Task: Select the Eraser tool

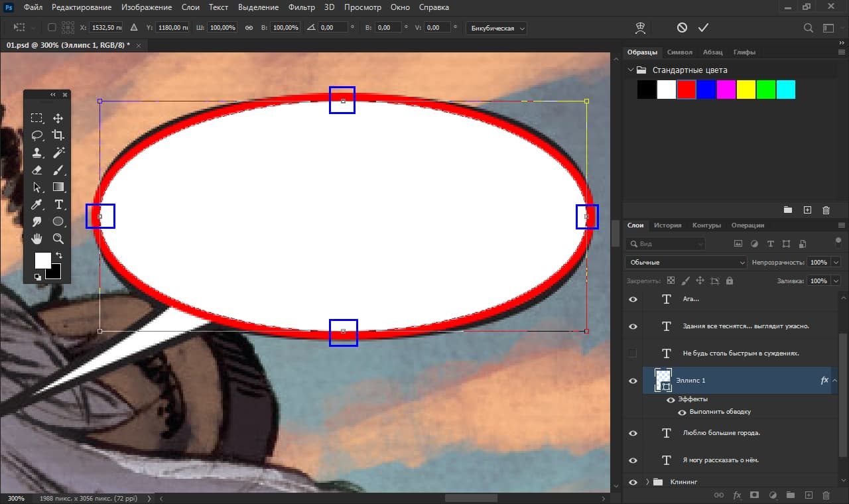Action: pyautogui.click(x=37, y=170)
